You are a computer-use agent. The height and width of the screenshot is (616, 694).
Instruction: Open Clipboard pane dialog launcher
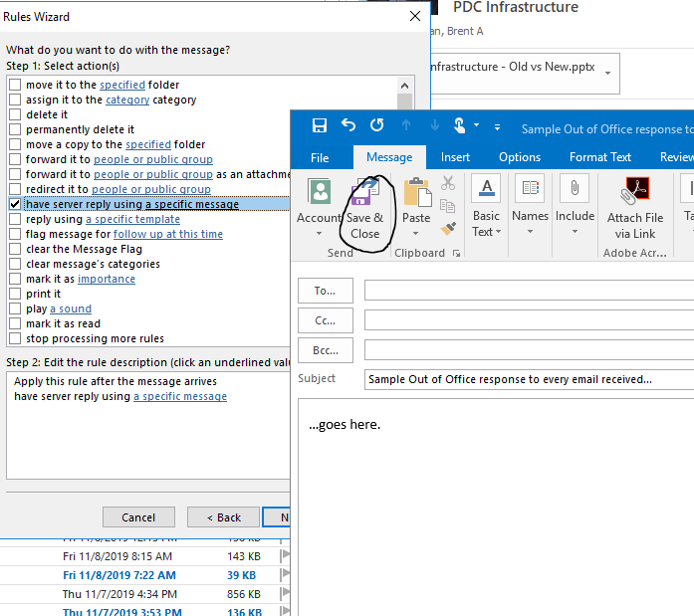click(456, 254)
